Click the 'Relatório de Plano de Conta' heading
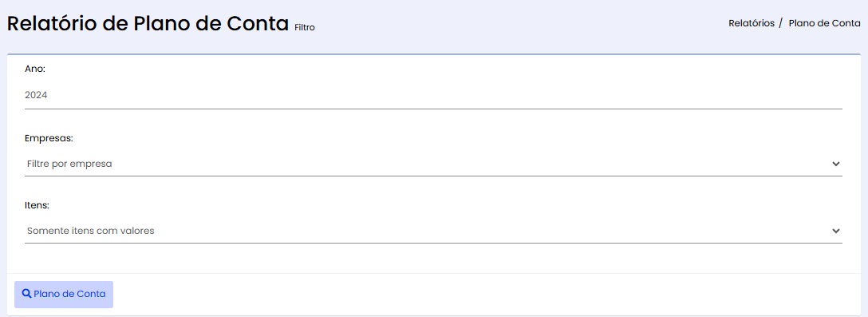 [148, 24]
